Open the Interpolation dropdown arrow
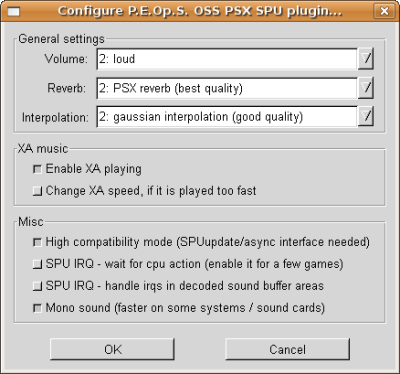The width and height of the screenshot is (400, 374). point(366,117)
